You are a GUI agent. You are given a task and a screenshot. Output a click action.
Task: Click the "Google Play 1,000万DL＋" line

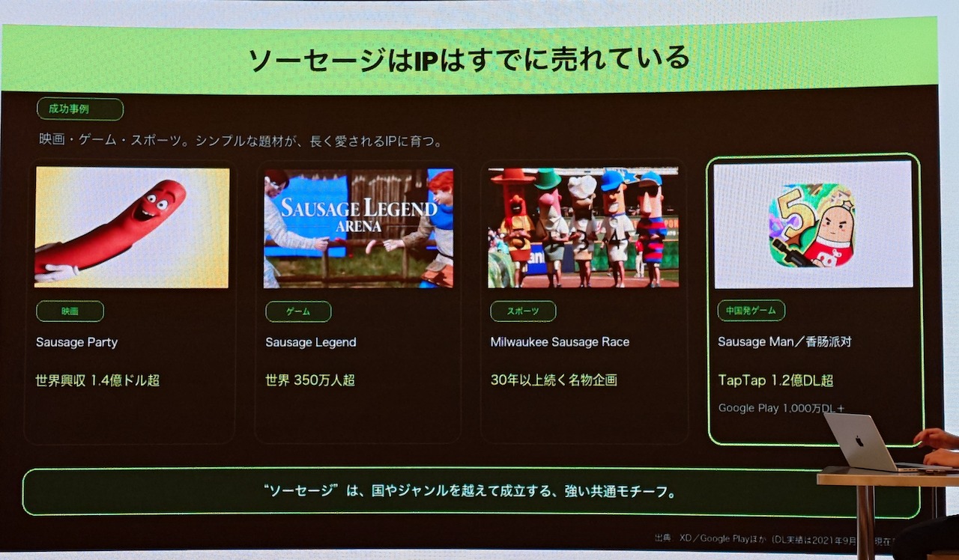tap(781, 409)
